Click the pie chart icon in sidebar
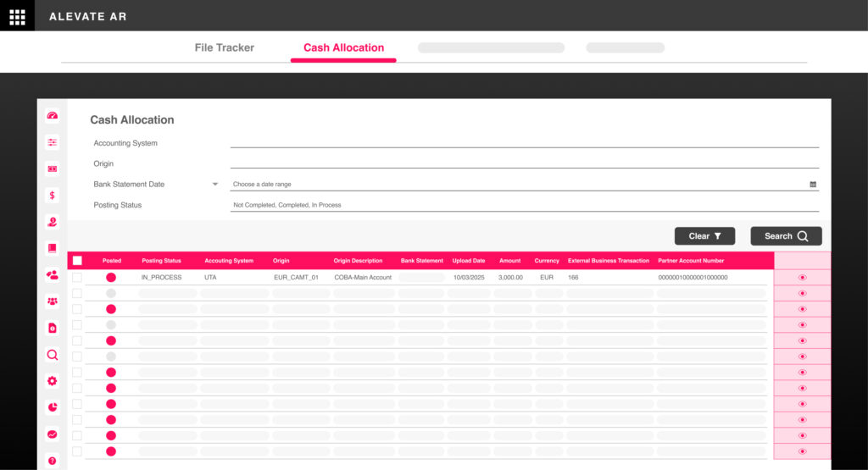The height and width of the screenshot is (470, 868). coord(53,407)
